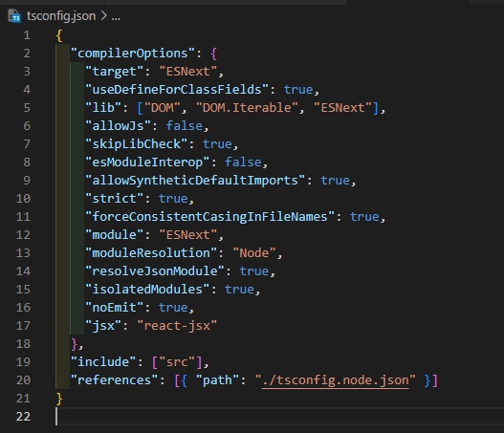The height and width of the screenshot is (433, 504).
Task: Place cursor on empty line 22
Action: point(279,417)
